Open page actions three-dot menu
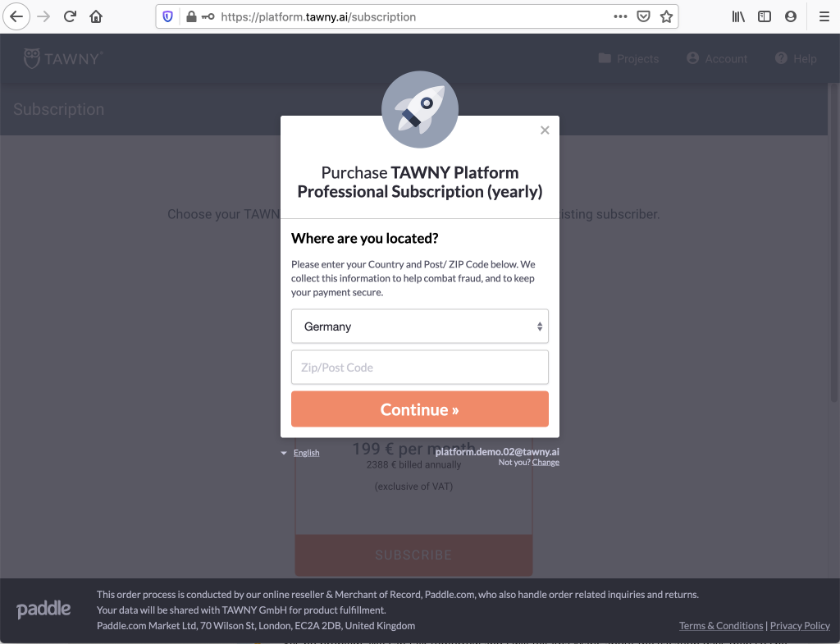The height and width of the screenshot is (644, 840). [x=620, y=16]
